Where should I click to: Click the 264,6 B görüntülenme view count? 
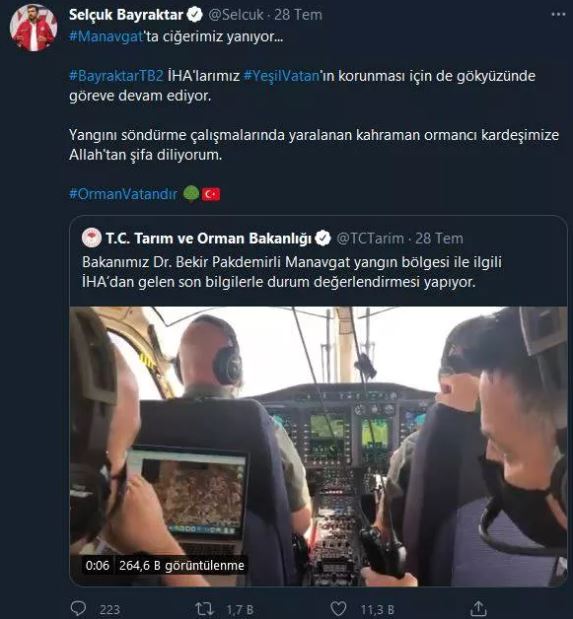182,566
